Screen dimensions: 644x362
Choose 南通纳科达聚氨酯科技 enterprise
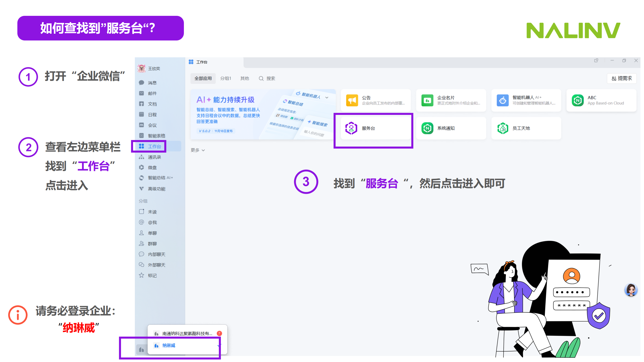click(187, 334)
